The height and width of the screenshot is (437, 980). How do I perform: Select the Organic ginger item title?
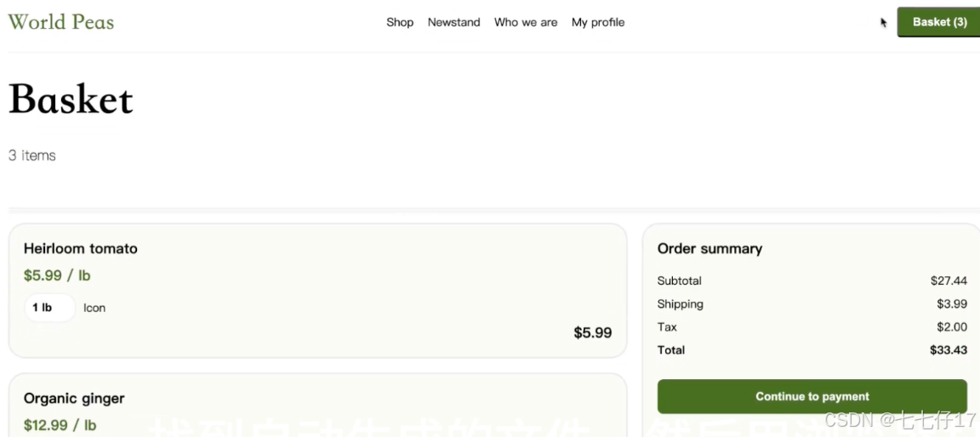point(74,398)
